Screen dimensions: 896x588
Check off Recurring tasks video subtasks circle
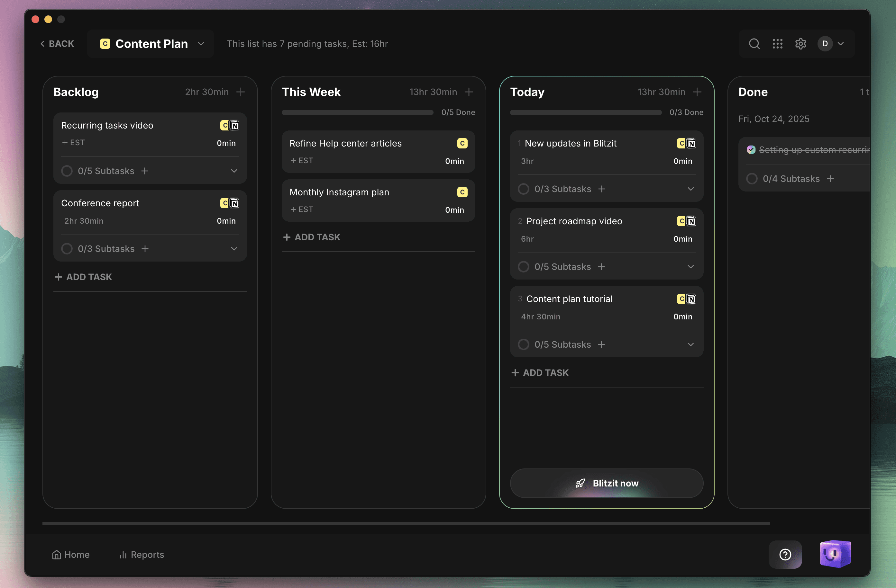67,171
